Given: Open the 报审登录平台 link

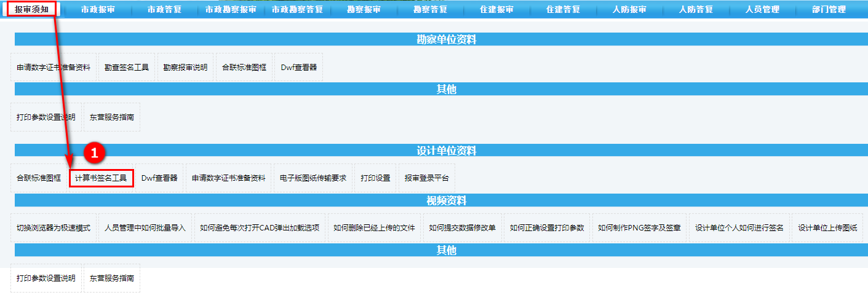Looking at the screenshot, I should coord(427,178).
